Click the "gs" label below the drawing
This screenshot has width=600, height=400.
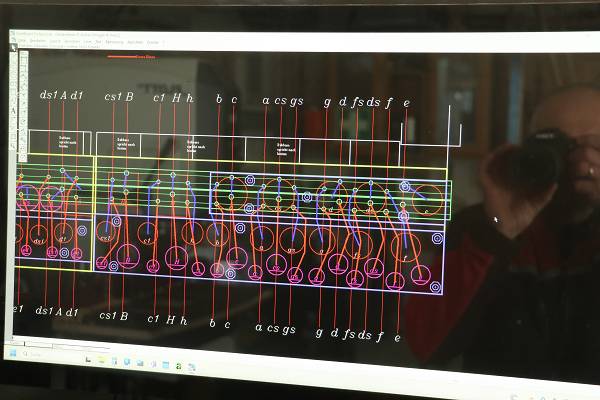pyautogui.click(x=289, y=329)
